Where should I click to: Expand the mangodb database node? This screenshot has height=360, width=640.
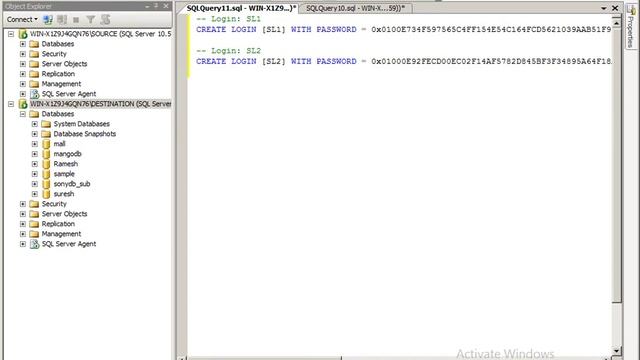tap(35, 154)
